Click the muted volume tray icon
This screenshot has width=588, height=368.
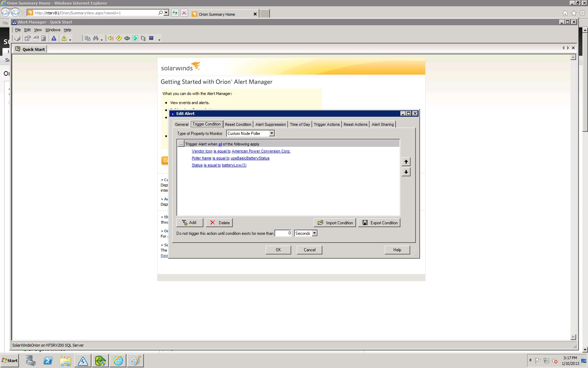(555, 361)
